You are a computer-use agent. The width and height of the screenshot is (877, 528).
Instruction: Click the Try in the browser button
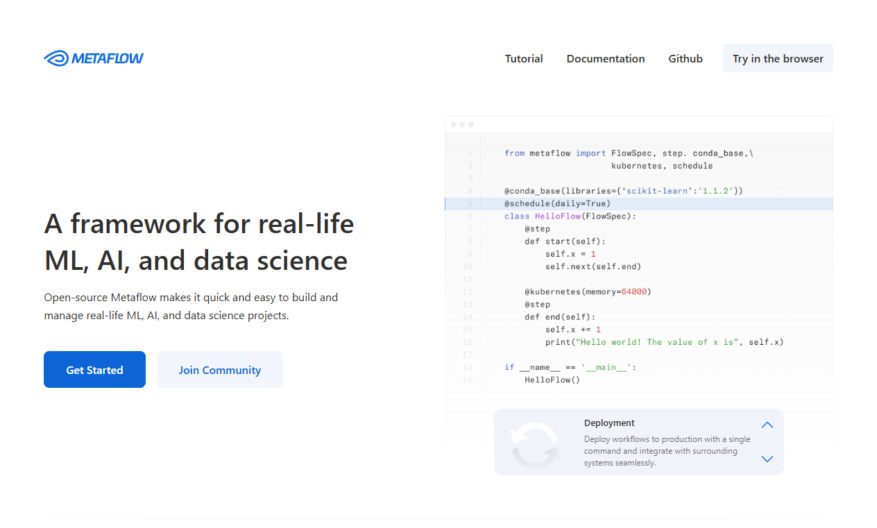(x=777, y=58)
